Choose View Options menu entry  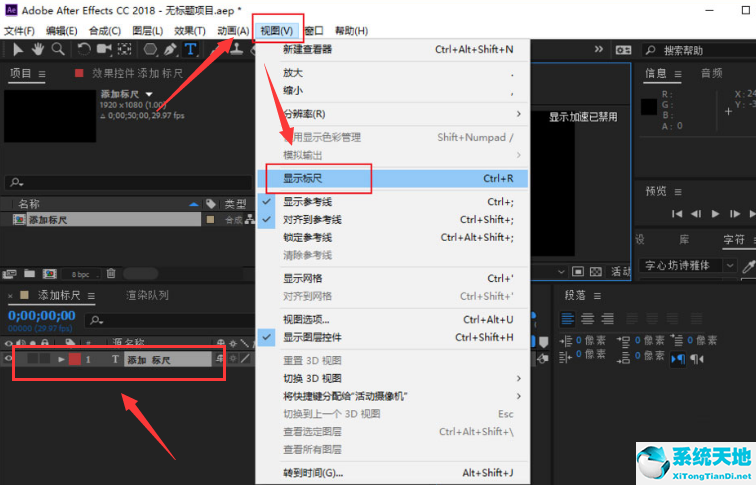(392, 320)
